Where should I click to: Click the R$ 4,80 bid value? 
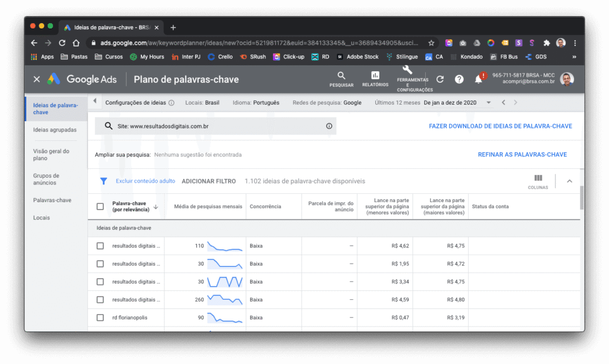pyautogui.click(x=456, y=300)
